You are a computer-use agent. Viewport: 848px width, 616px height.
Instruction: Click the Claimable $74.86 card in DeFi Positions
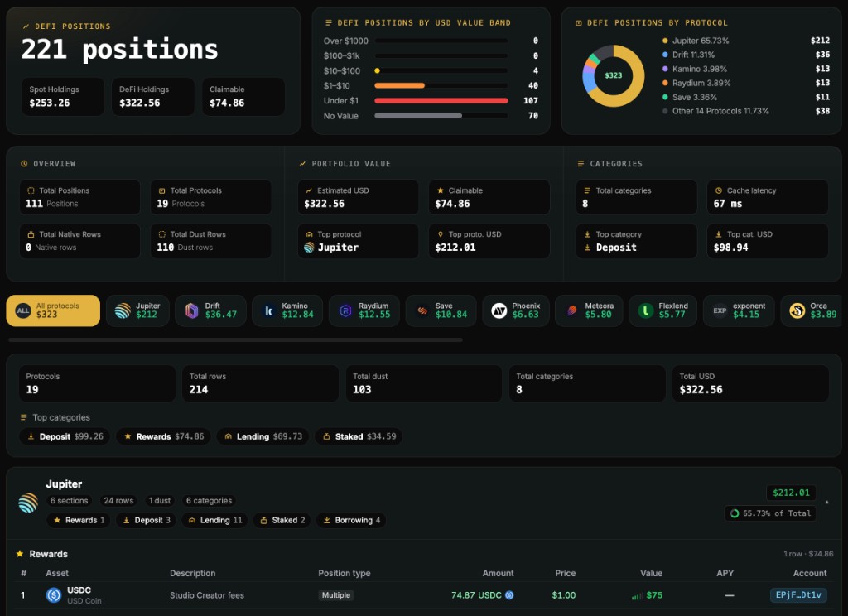point(243,96)
